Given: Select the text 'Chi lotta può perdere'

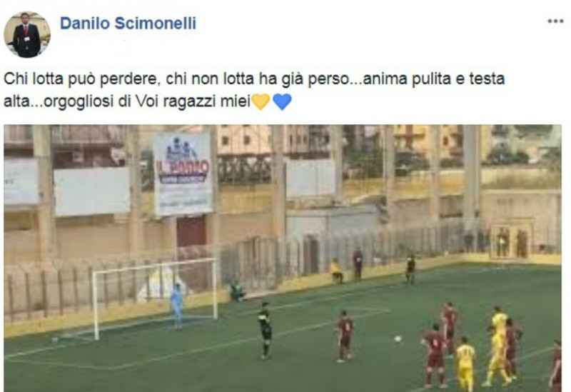Looking at the screenshot, I should [81, 79].
